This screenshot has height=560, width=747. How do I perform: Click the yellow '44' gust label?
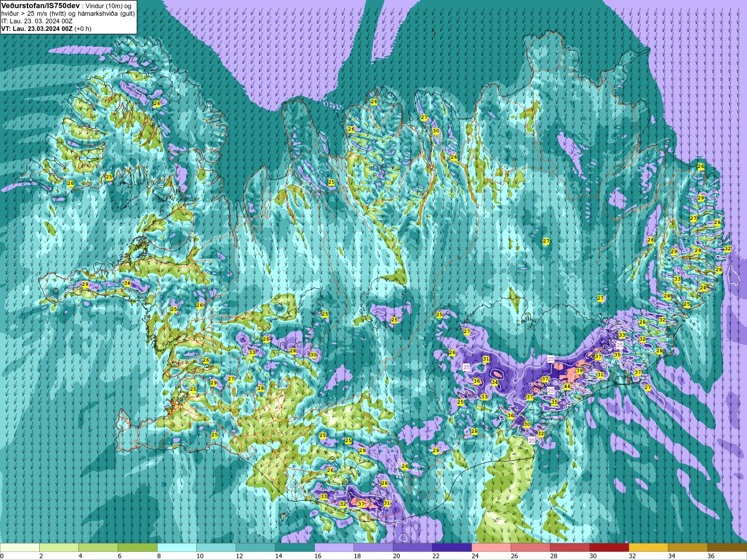(x=567, y=387)
